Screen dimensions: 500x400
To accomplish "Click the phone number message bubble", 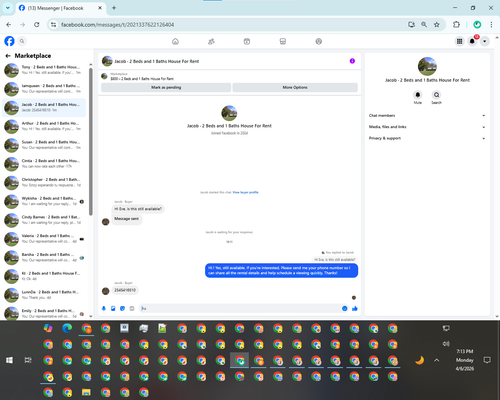I will tap(125, 290).
